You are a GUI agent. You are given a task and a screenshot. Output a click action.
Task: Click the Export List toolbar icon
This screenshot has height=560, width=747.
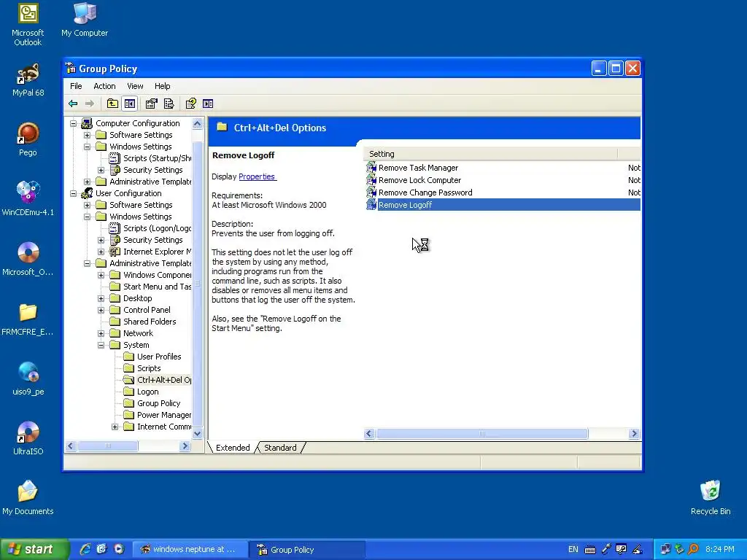[169, 104]
